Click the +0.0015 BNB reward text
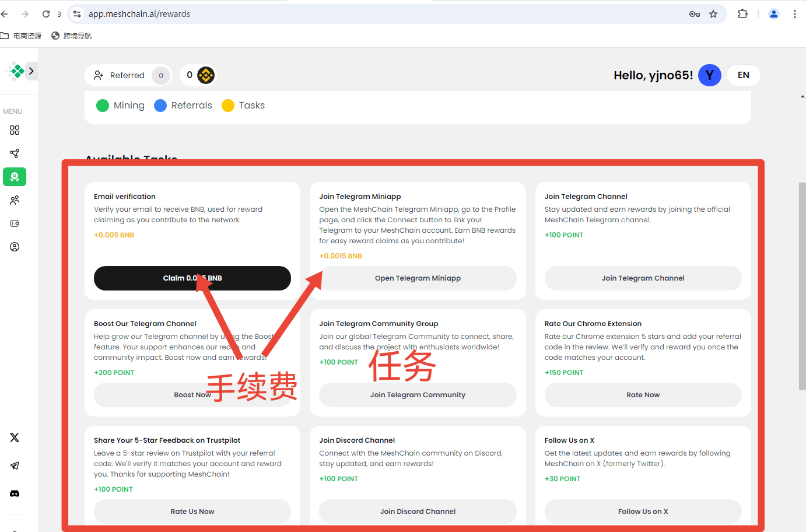Viewport: 806px width, 532px height. pyautogui.click(x=341, y=256)
